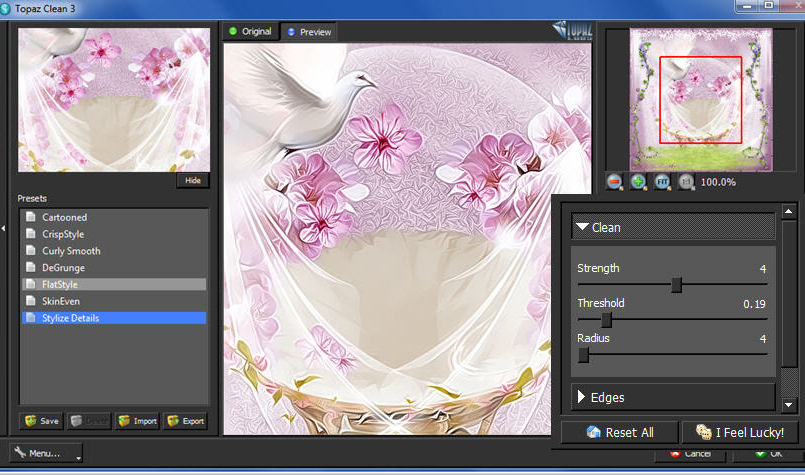805x475 pixels.
Task: Click the Threshold slider handle
Action: [x=606, y=319]
